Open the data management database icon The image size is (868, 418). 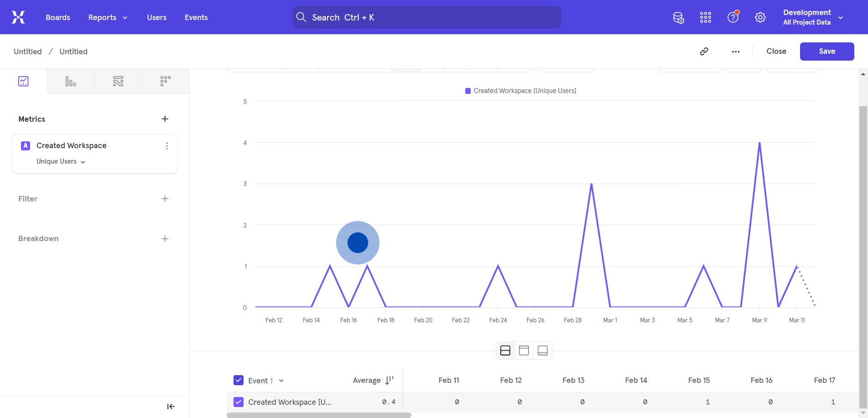tap(678, 18)
